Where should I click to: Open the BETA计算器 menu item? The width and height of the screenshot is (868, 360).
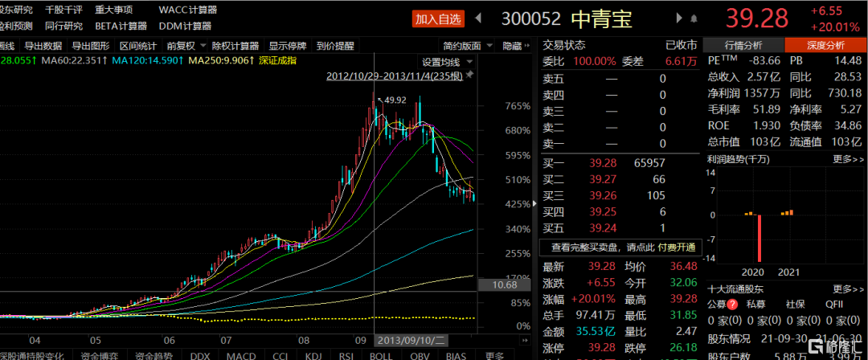click(x=121, y=26)
